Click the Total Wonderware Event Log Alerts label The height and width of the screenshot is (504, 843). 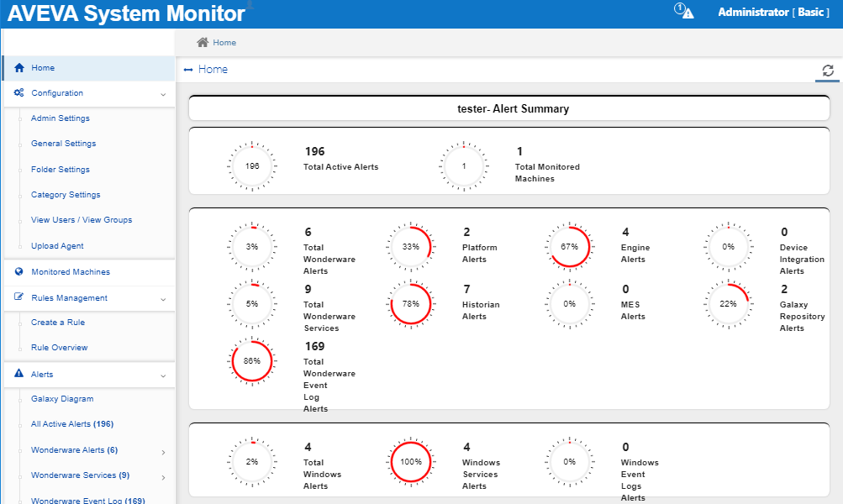[x=329, y=386]
